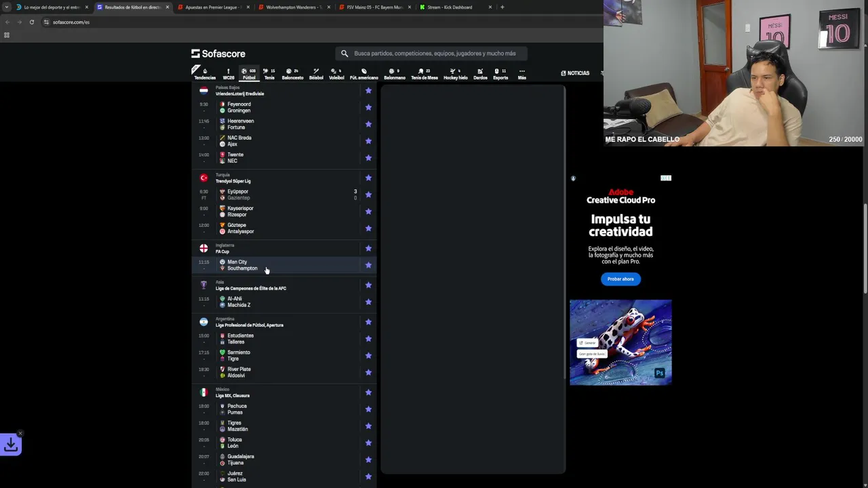Click the search field for matches and teams

pos(431,54)
